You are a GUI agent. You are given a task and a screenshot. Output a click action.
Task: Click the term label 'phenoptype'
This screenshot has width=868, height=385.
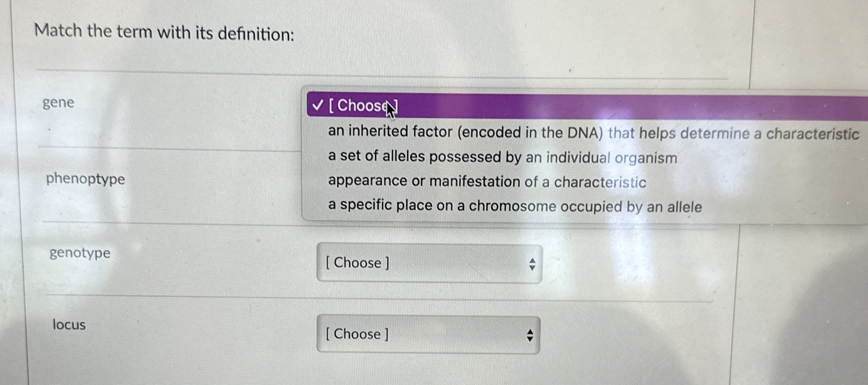click(84, 180)
